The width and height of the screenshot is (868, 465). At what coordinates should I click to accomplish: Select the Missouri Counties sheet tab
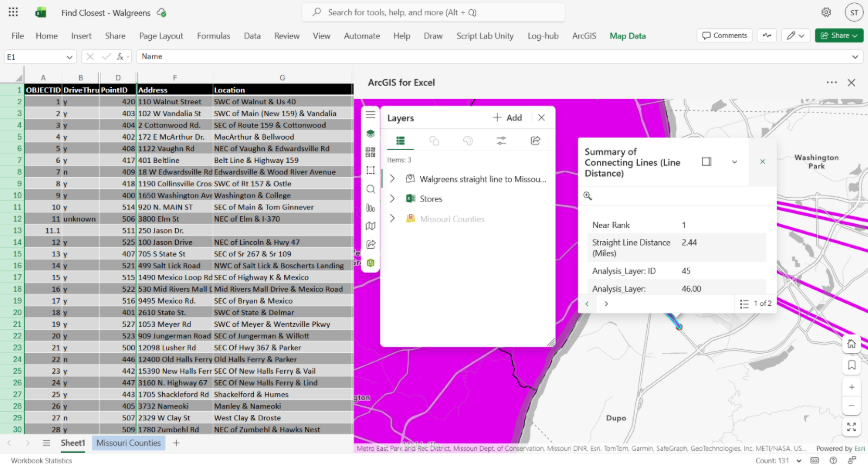(128, 443)
